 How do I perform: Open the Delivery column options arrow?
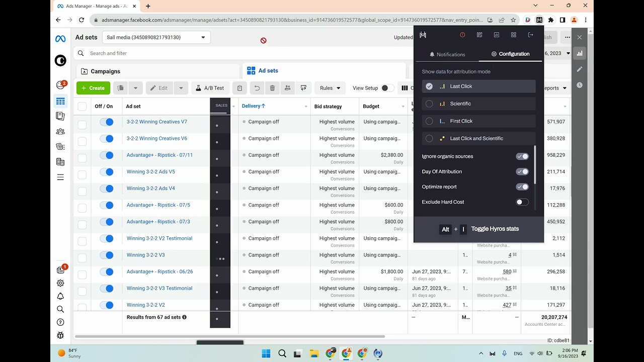[x=306, y=107]
